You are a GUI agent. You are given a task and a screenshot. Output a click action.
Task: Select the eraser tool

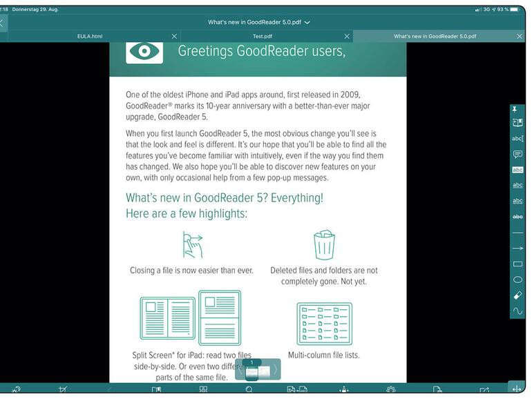[517, 295]
